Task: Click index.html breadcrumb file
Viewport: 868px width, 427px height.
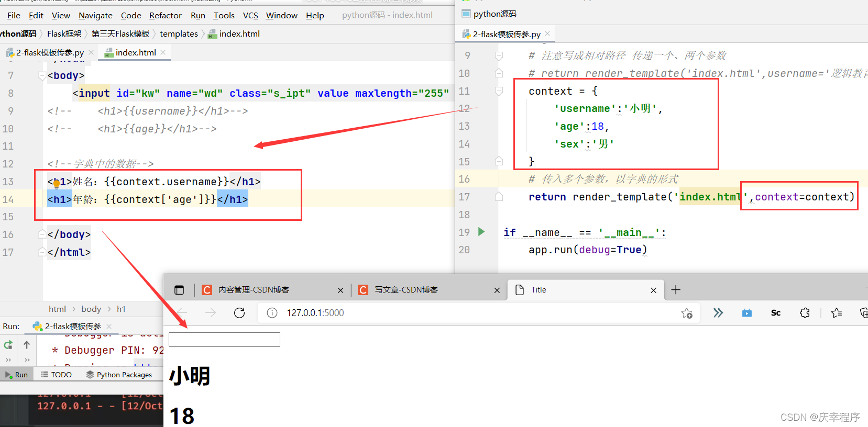Action: point(234,33)
